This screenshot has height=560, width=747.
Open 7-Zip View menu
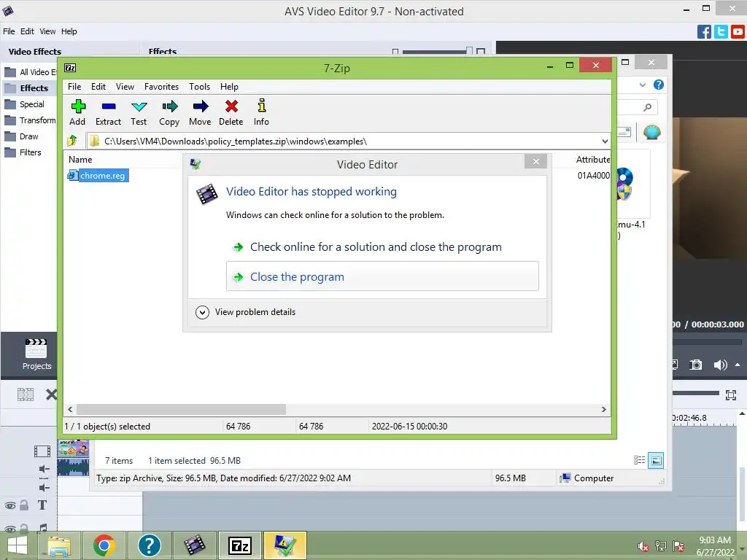(x=125, y=87)
